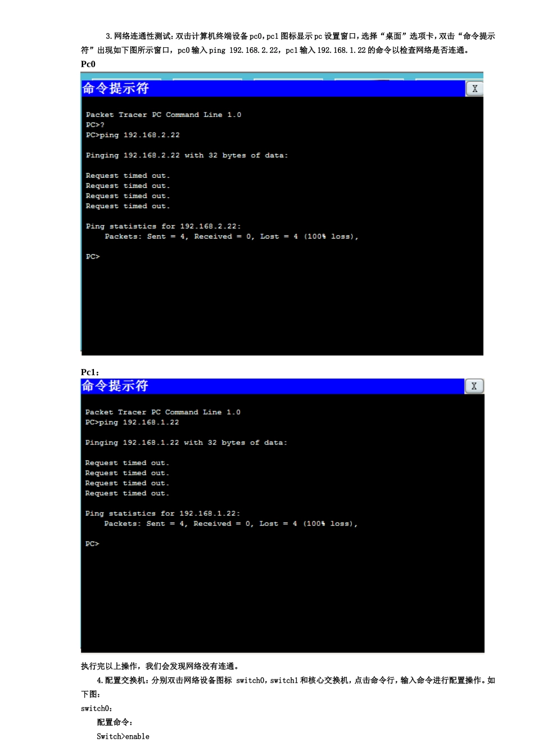Click the Pc1 命令提示符 title bar text
The width and height of the screenshot is (534, 756).
pyautogui.click(x=115, y=386)
